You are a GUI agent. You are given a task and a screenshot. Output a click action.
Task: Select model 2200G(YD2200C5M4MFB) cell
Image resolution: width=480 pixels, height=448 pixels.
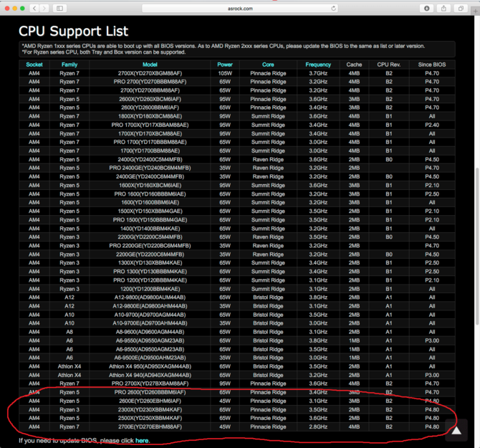pos(150,237)
